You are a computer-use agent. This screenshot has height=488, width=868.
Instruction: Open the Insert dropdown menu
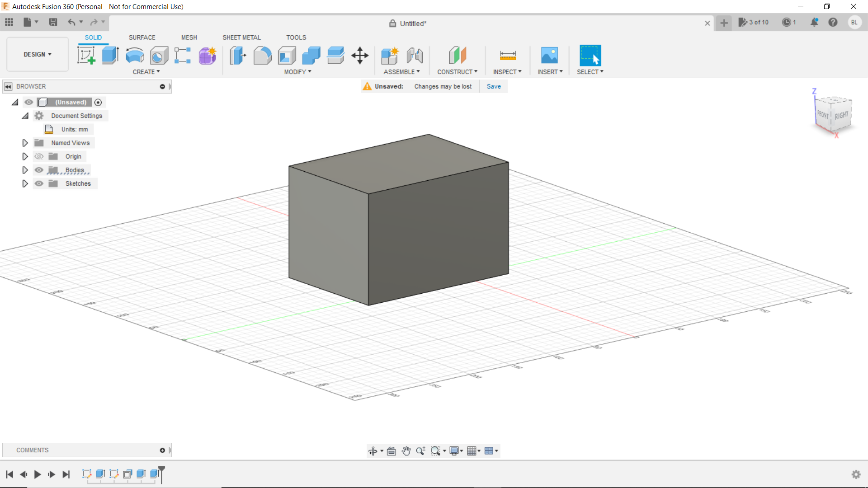click(550, 72)
